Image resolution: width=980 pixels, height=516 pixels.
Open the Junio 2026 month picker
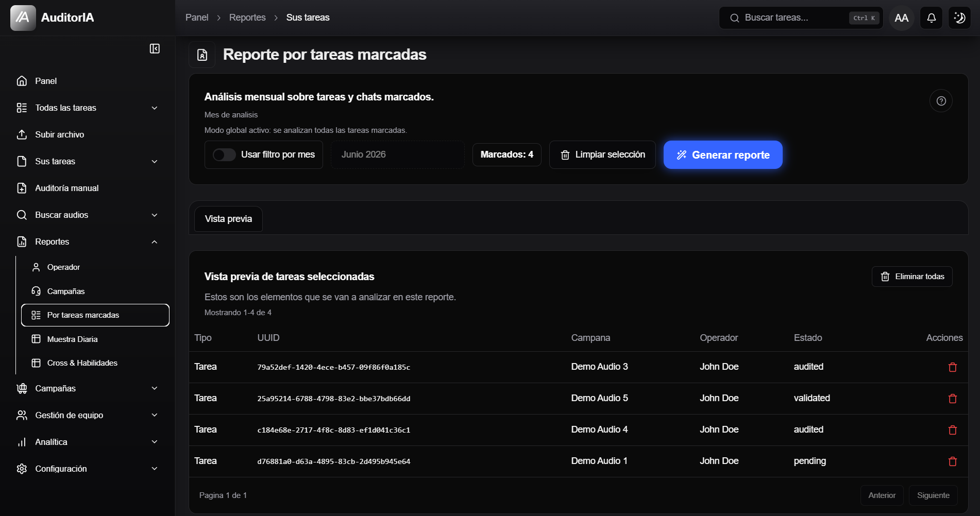click(397, 154)
